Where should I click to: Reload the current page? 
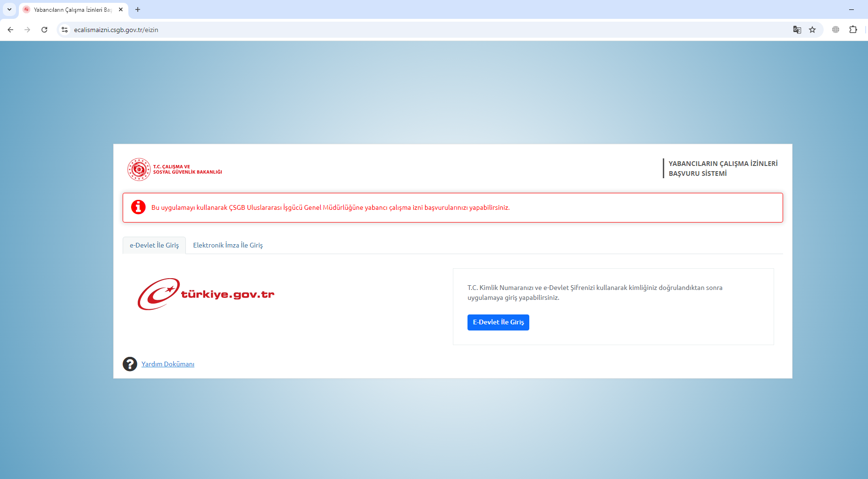44,30
